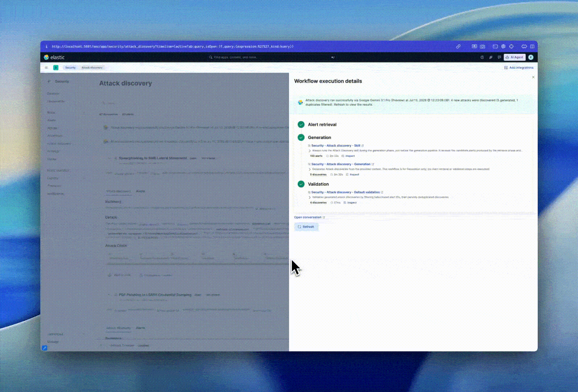Screen dimensions: 578x392
Task: Open the 'Security - Attack discovery - Generation' workflow link
Action: 341,164
